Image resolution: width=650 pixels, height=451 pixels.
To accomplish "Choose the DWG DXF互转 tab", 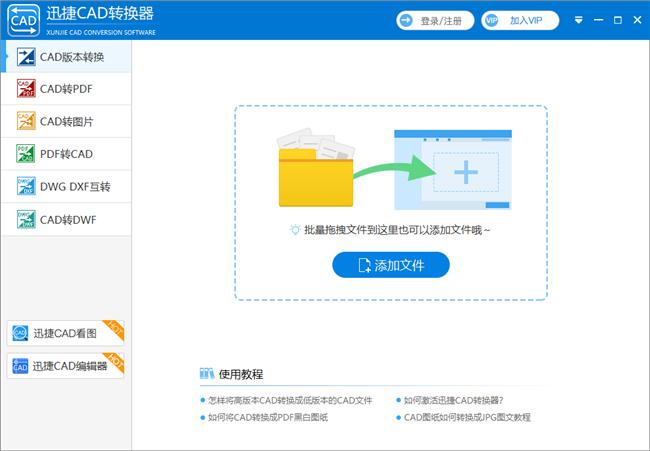I will [66, 187].
